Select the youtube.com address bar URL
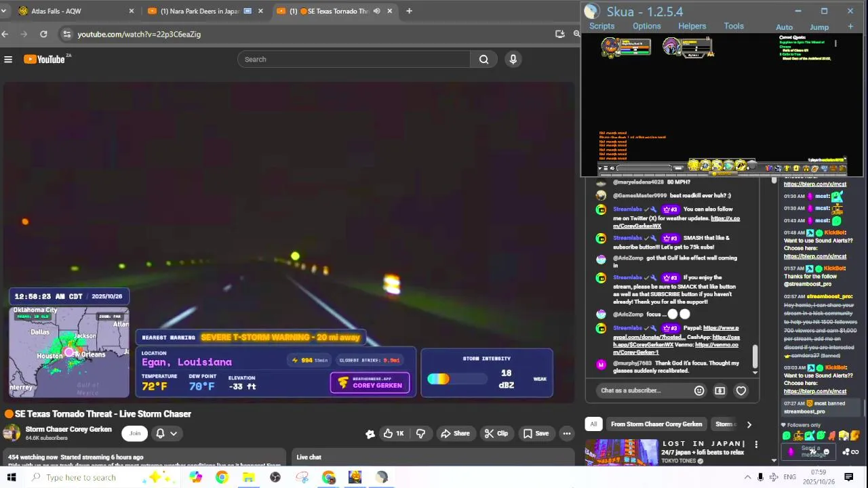Screen dimensions: 868x488 139,34
